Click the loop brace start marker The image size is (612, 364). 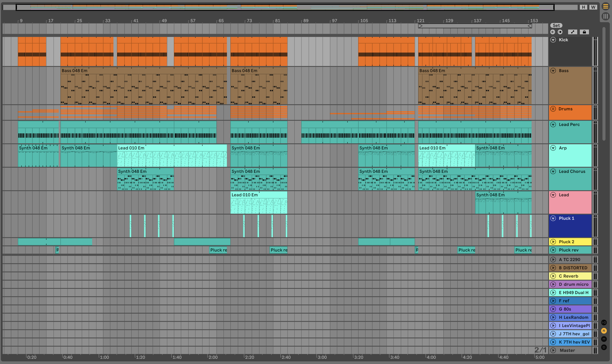[x=420, y=26]
